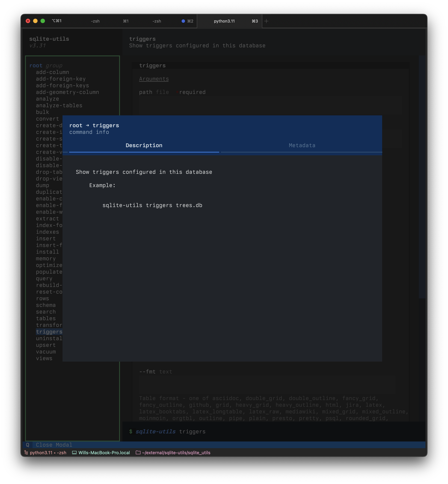The width and height of the screenshot is (448, 484).
Task: Click the computer icon beside Wills-MacBook-Pro.local
Action: coord(74,453)
